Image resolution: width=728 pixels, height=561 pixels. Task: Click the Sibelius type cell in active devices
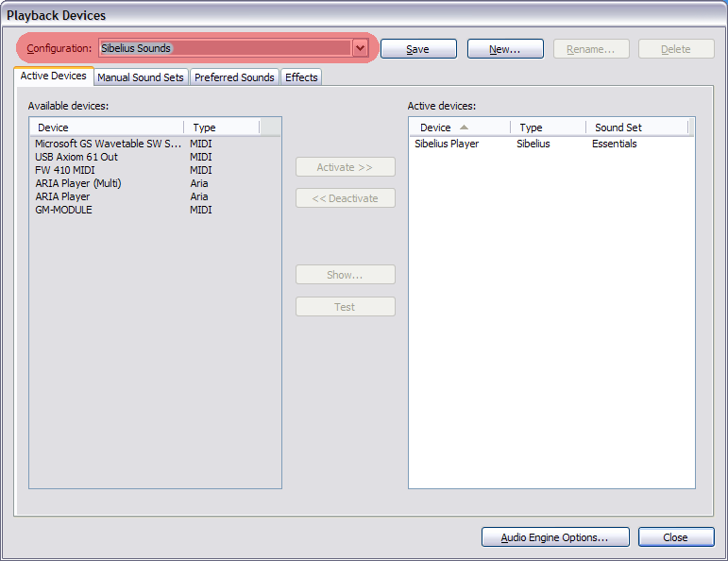[533, 144]
